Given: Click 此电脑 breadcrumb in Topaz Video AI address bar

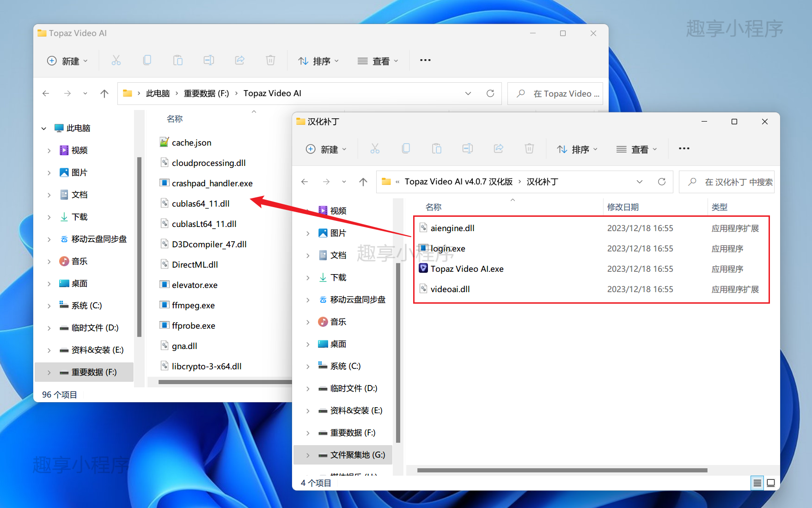Looking at the screenshot, I should [x=158, y=93].
